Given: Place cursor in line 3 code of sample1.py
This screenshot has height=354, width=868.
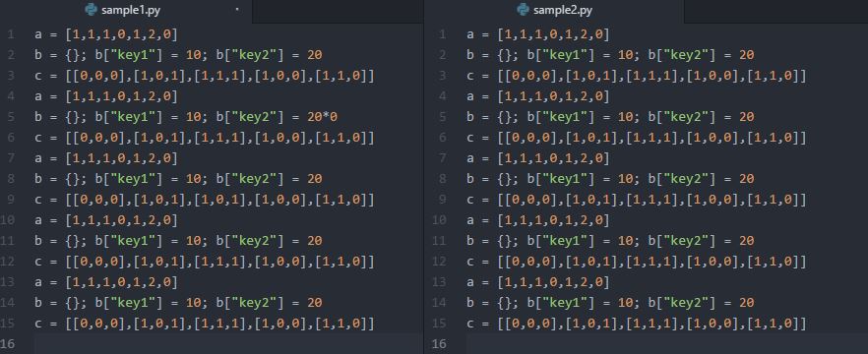Looking at the screenshot, I should [205, 76].
